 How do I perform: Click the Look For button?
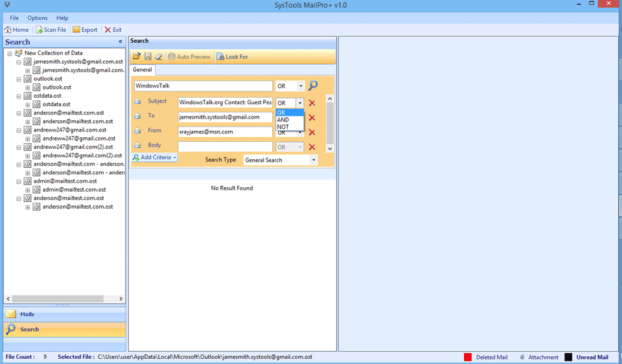coord(232,57)
